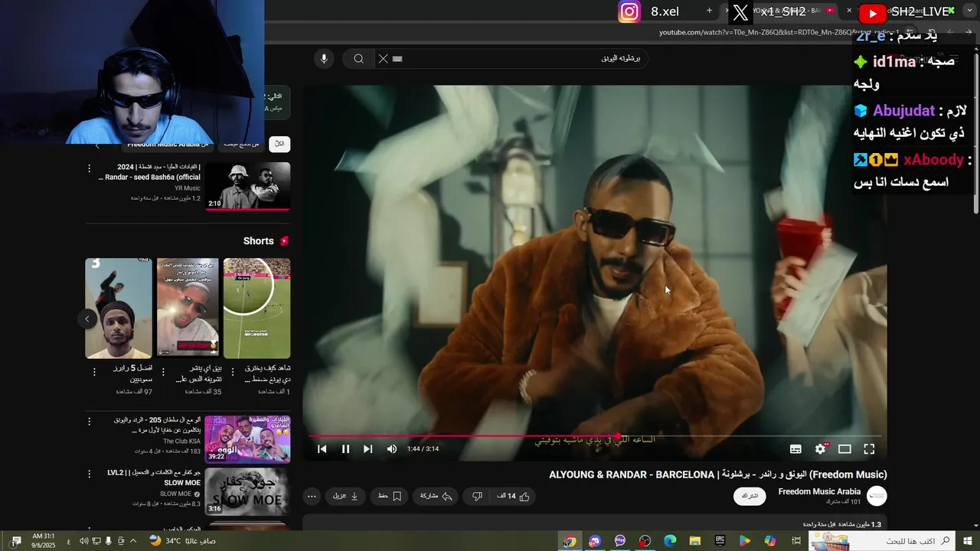Open Freedom Music Arabia channel link
980x551 pixels.
(x=819, y=491)
